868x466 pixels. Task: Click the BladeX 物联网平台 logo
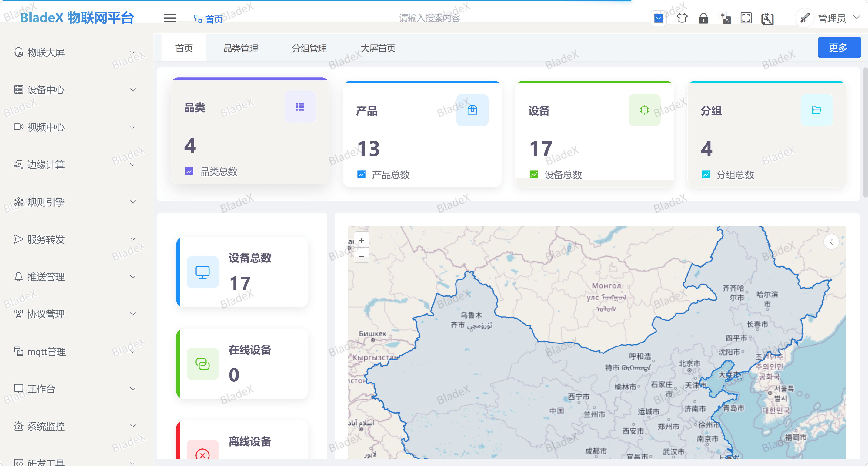click(x=77, y=18)
